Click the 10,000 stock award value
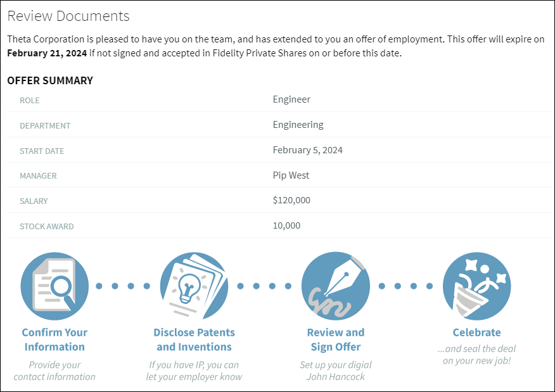The width and height of the screenshot is (555, 392). tap(286, 225)
